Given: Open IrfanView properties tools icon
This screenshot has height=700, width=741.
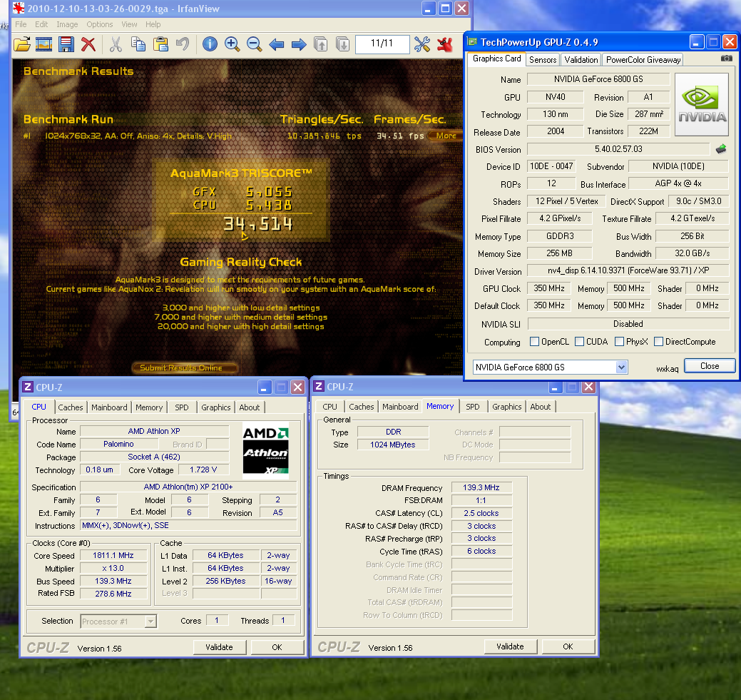Looking at the screenshot, I should tap(422, 44).
